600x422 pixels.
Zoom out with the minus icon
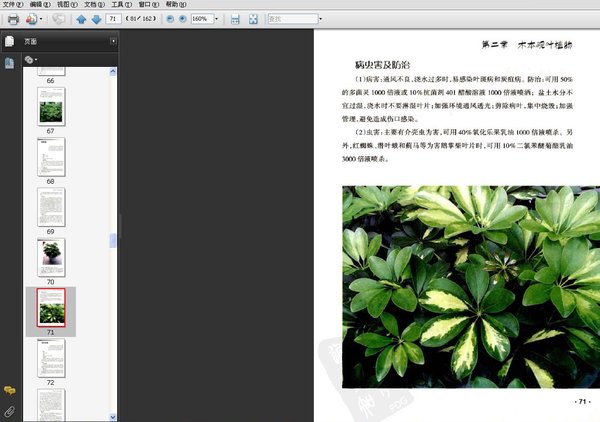pyautogui.click(x=170, y=19)
